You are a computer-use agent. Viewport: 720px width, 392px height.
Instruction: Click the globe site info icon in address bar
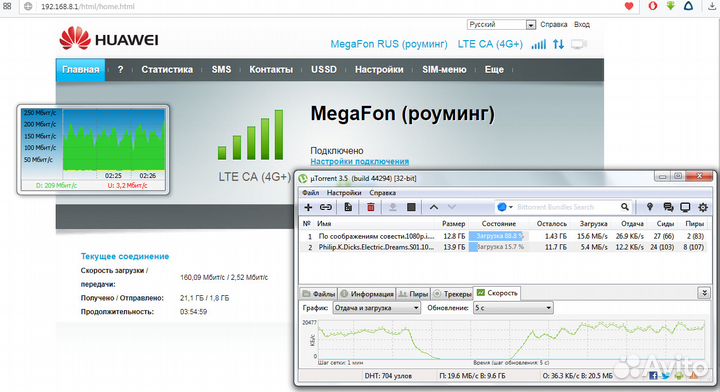coord(28,6)
